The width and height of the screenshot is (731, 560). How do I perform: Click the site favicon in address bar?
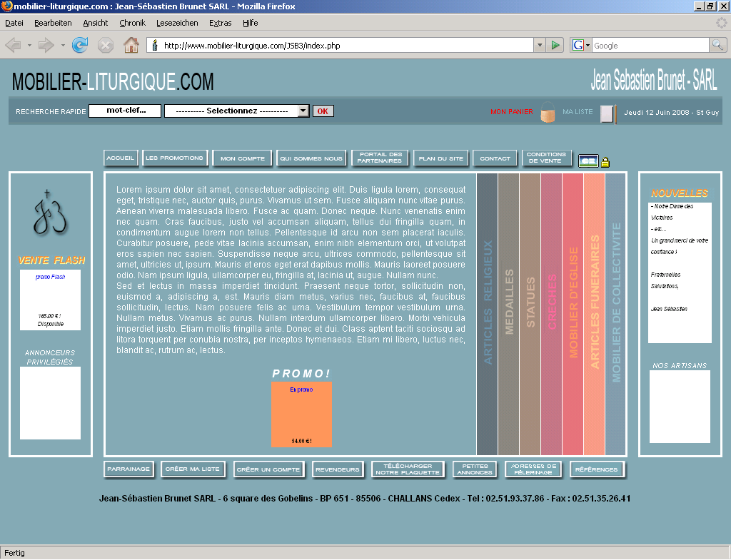tap(155, 45)
